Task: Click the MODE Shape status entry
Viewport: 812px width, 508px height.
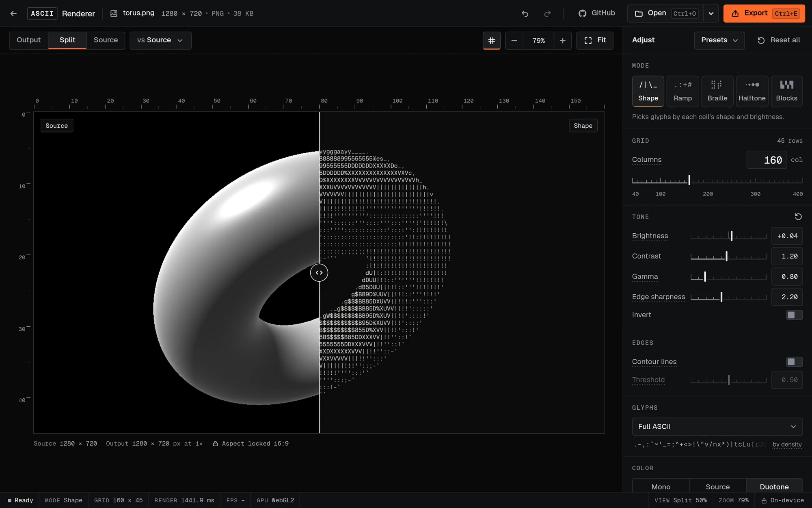Action: (x=63, y=500)
